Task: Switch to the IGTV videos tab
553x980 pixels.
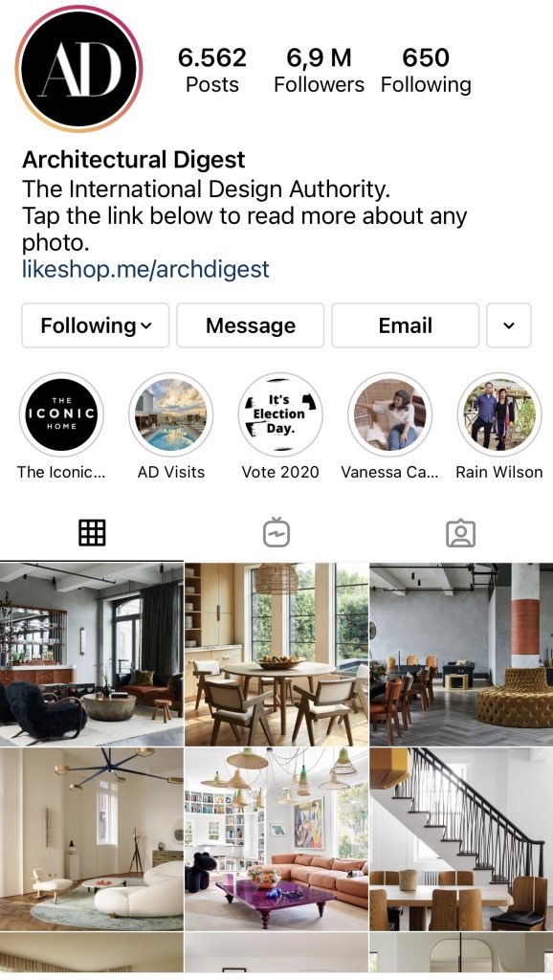Action: click(x=276, y=532)
